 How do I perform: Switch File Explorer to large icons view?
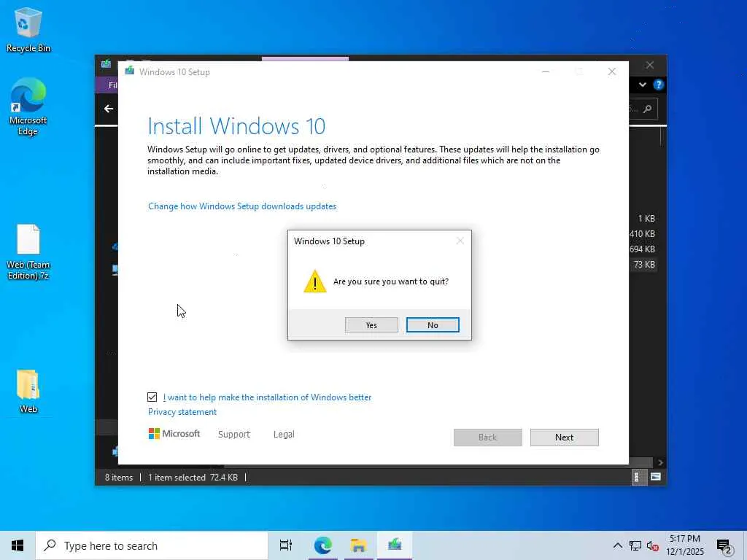656,477
